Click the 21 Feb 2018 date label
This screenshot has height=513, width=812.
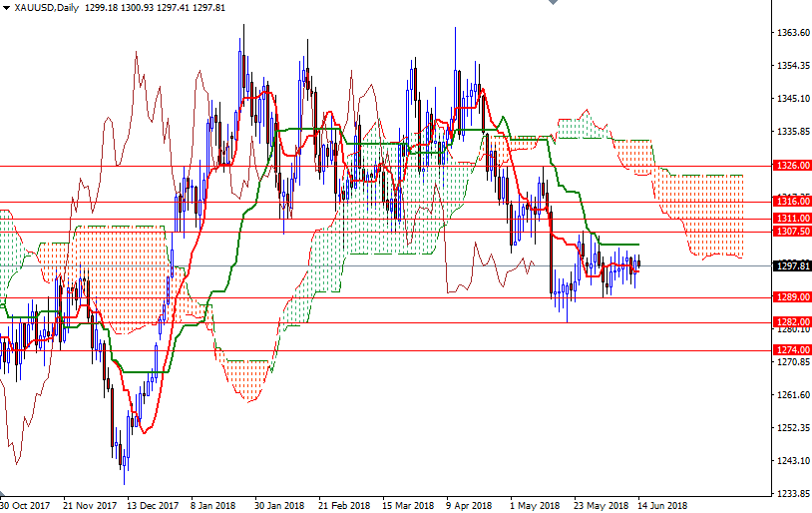344,505
